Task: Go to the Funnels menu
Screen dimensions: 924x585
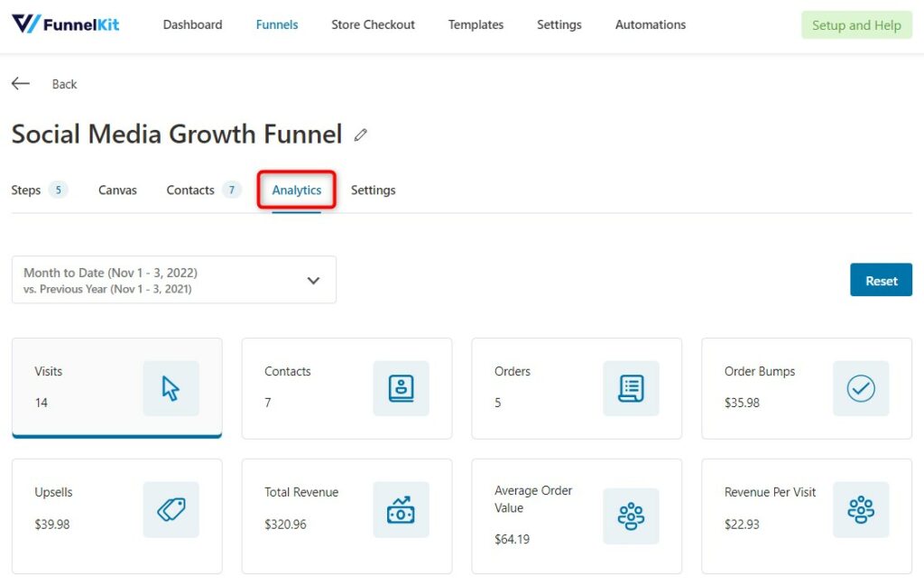Action: tap(277, 24)
